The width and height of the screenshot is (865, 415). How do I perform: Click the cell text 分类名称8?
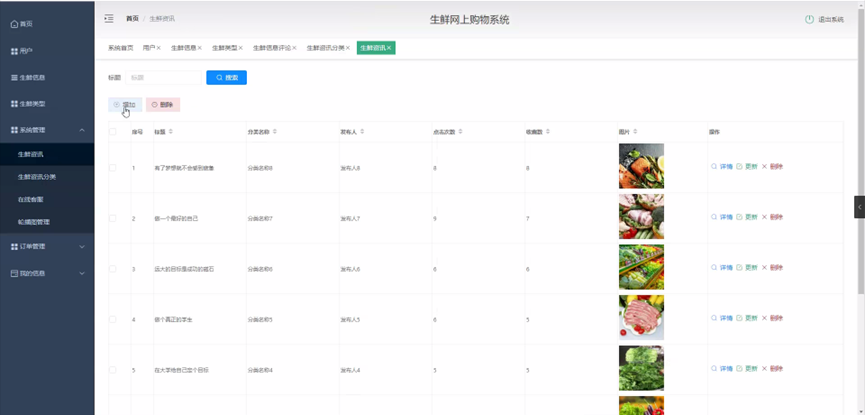260,168
